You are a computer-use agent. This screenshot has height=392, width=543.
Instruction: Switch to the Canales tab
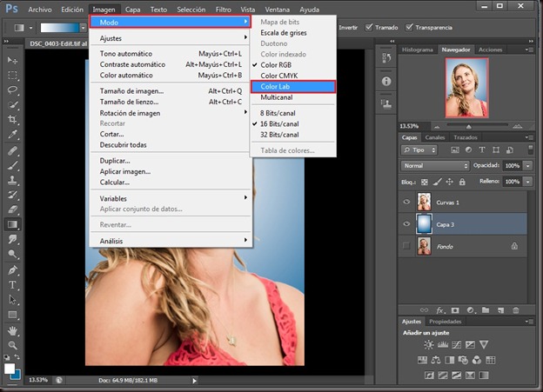[435, 137]
